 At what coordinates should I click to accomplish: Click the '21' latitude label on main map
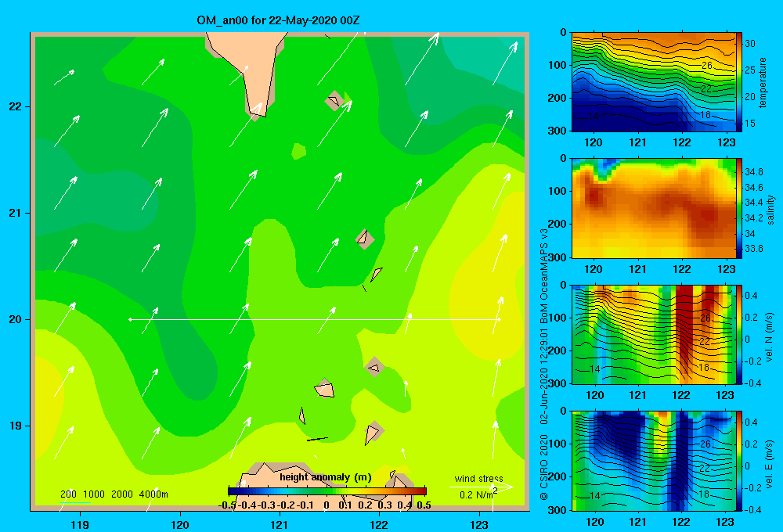coord(15,213)
